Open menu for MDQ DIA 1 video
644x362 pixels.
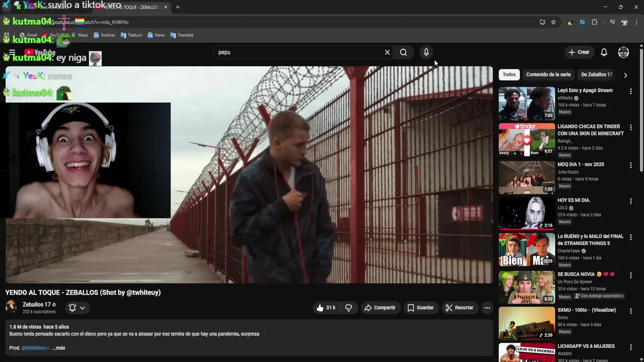tap(630, 165)
